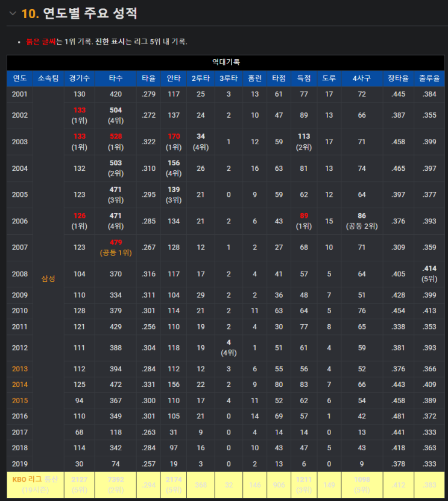Select the 504 (4위) at-bats cell
448x501 pixels.
(116, 115)
